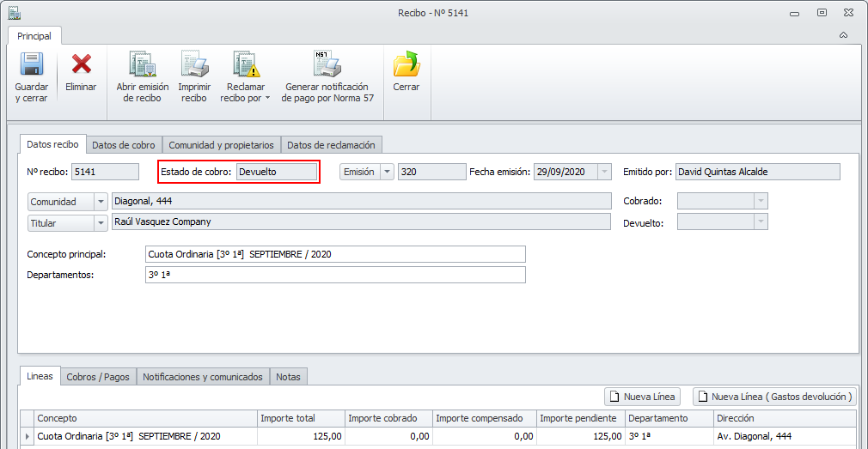This screenshot has height=449, width=868.
Task: Open the Devuelto date dropdown
Action: click(x=761, y=223)
